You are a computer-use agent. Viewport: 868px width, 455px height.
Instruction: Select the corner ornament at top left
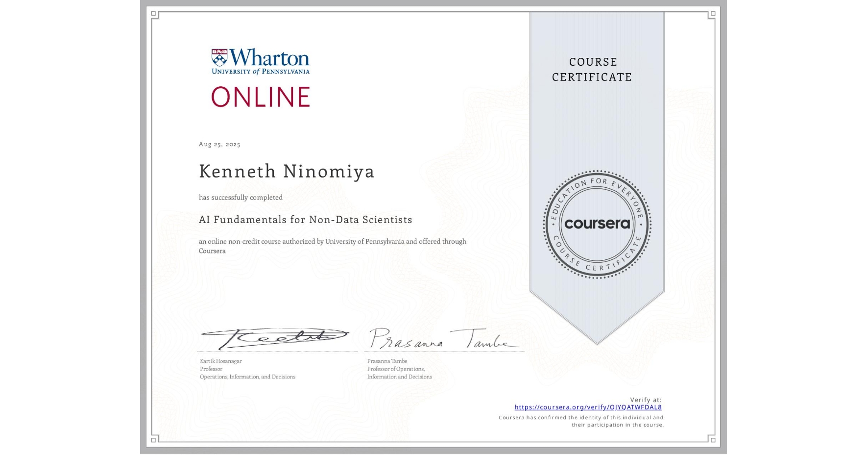pos(153,13)
